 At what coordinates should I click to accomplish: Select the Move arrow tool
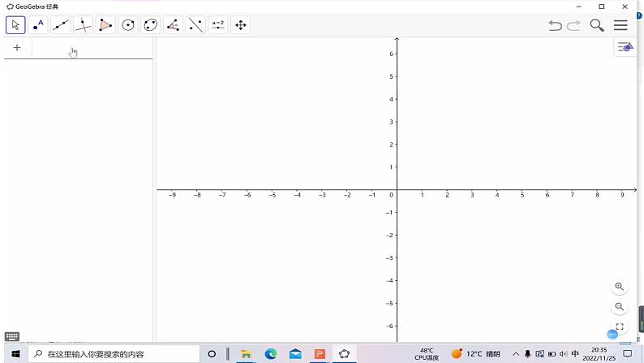[15, 25]
